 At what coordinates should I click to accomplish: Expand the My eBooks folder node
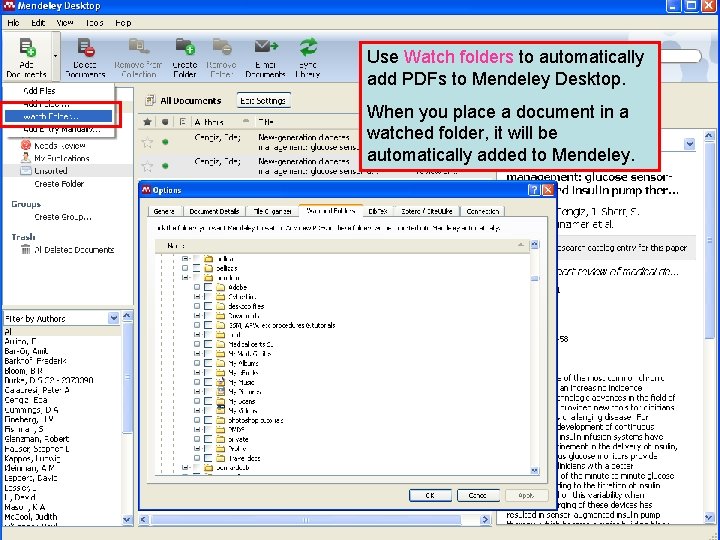(x=197, y=372)
